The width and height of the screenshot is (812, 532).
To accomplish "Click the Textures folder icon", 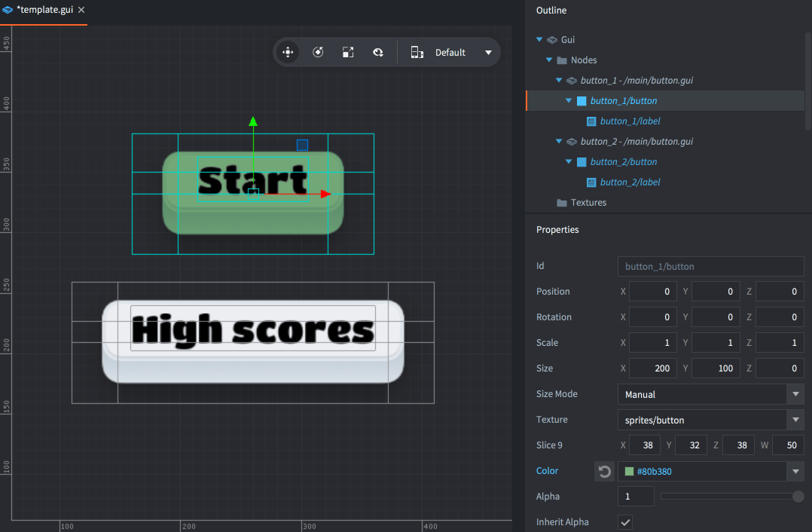I will (561, 203).
